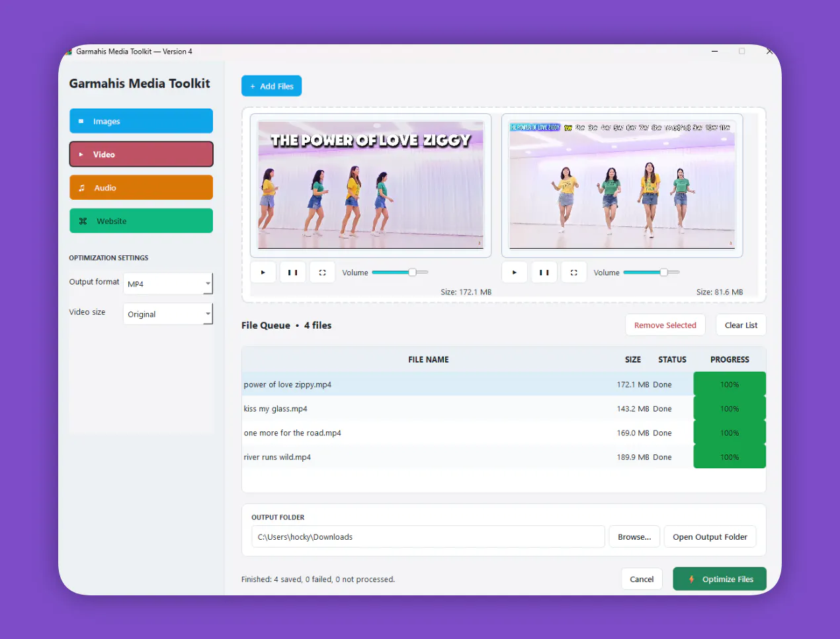Click the SIZE column header
This screenshot has height=639, width=840.
click(633, 360)
